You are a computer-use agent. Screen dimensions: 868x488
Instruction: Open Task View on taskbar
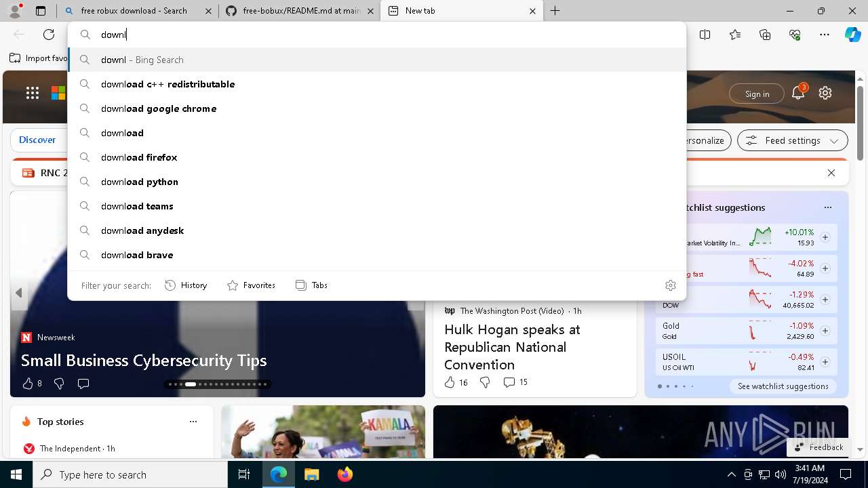coord(244,474)
